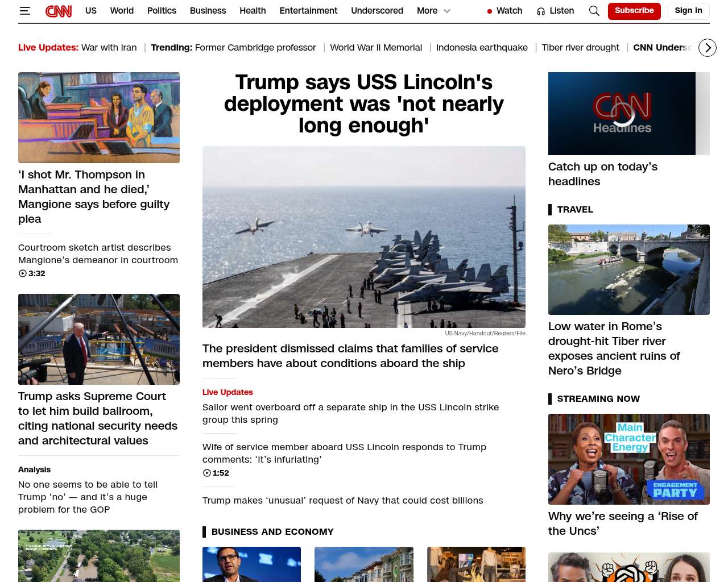Screen dimensions: 728x582
Task: Open the hamburger menu icon
Action: tap(25, 11)
